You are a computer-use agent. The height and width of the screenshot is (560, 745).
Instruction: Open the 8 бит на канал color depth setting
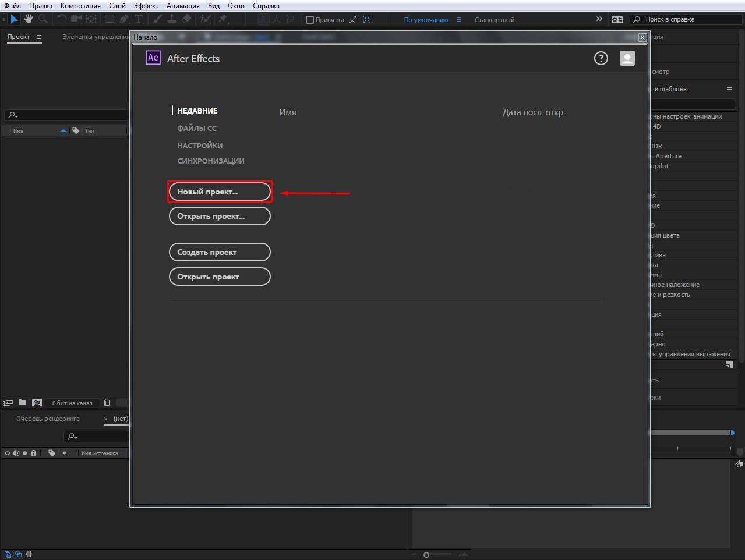[72, 403]
